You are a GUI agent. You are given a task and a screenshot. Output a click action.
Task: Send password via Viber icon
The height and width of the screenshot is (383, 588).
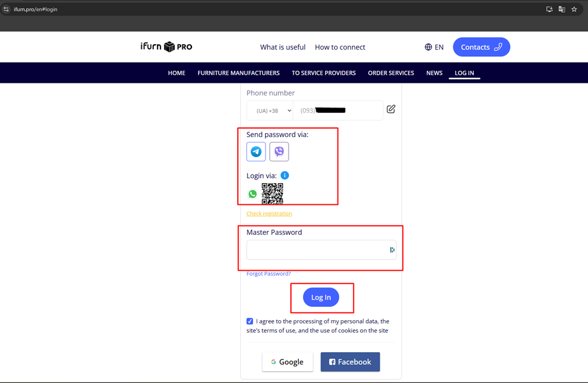tap(279, 152)
